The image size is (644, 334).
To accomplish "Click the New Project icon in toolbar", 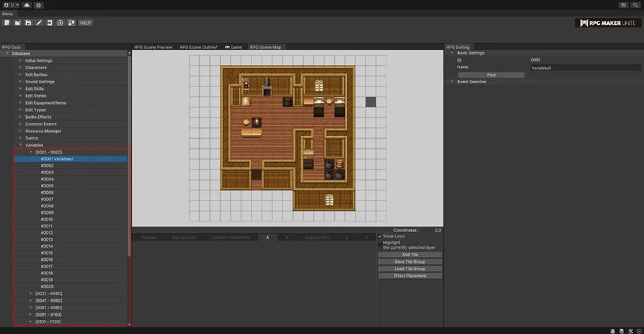I will [6, 23].
